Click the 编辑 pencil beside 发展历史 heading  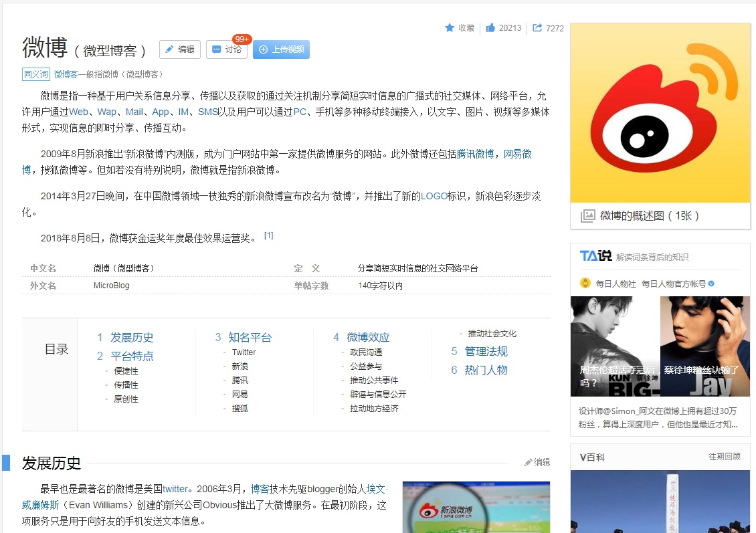pyautogui.click(x=537, y=462)
